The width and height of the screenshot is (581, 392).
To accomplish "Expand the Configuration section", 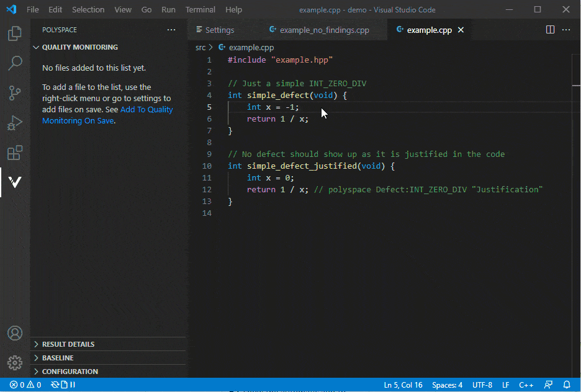I will click(70, 372).
